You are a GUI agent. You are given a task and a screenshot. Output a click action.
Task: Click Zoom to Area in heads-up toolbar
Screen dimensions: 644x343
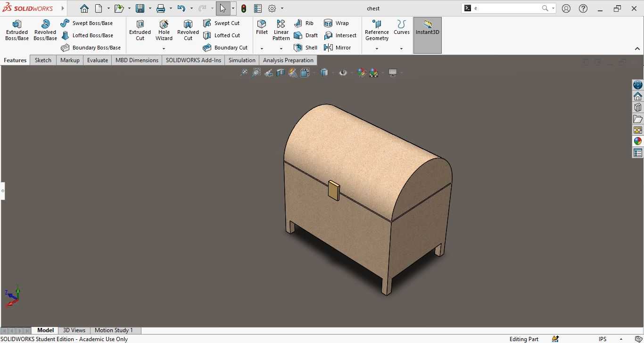click(256, 73)
